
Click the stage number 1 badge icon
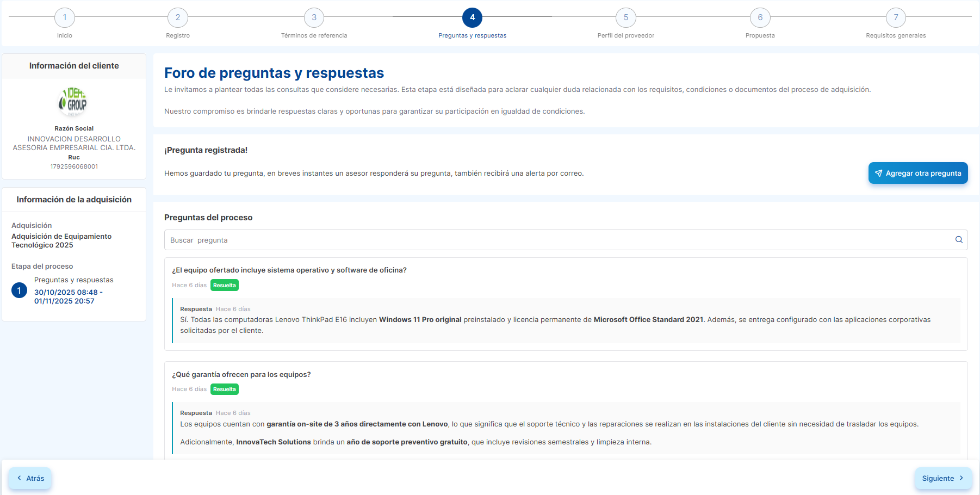point(19,290)
